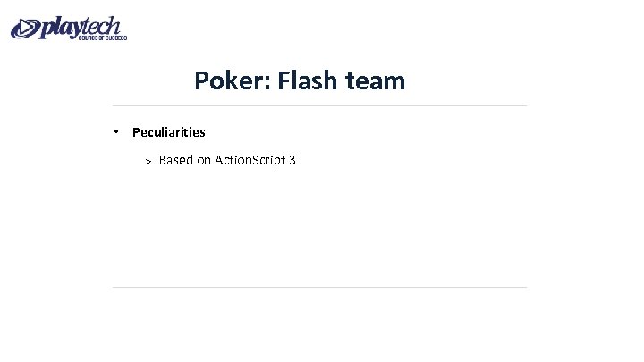Click the number '3' after Action.Script

tap(292, 161)
